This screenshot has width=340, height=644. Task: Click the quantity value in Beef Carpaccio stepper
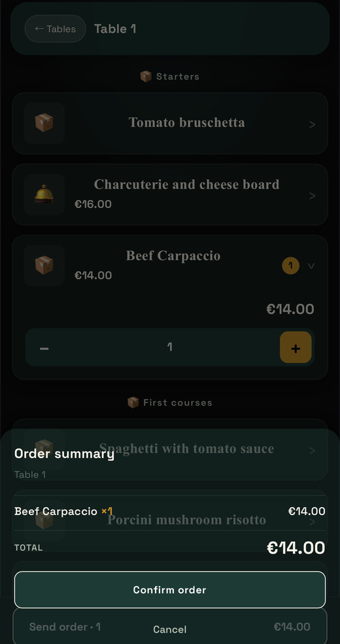[x=170, y=347]
